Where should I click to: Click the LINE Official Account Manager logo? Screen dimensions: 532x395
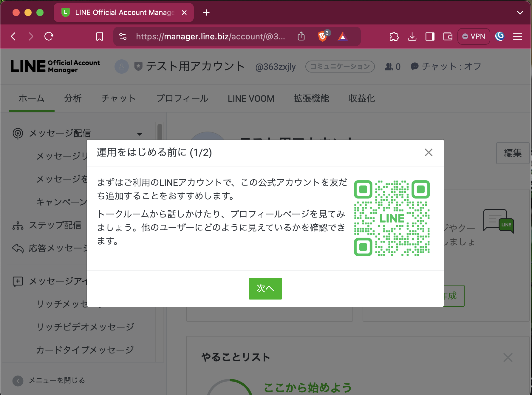pos(55,66)
